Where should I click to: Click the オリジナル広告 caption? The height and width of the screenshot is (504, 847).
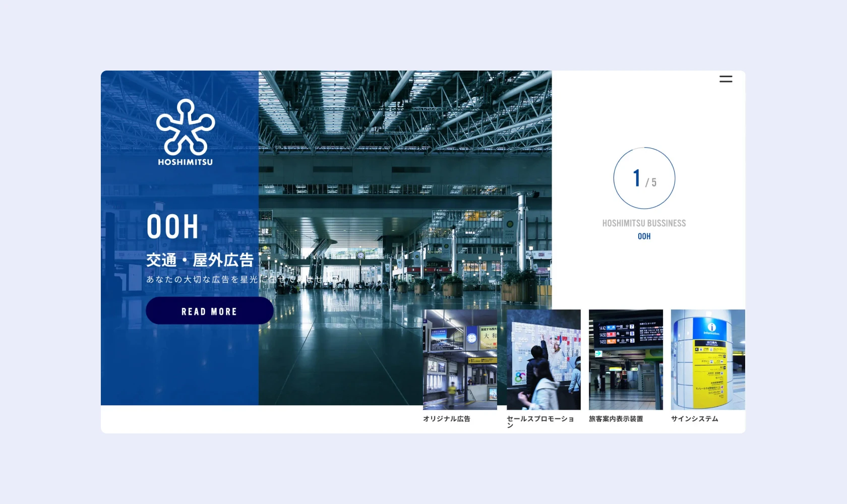(447, 419)
